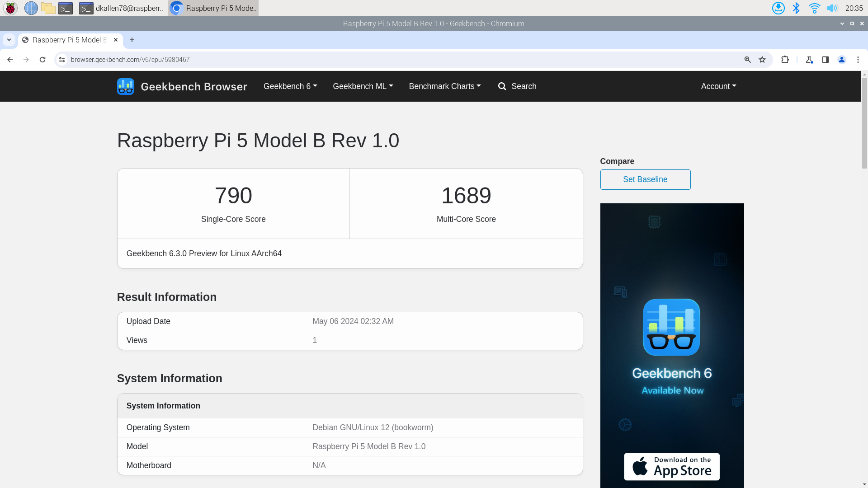Open the file manager folder icon
Viewport: 868px width, 488px height.
[48, 8]
